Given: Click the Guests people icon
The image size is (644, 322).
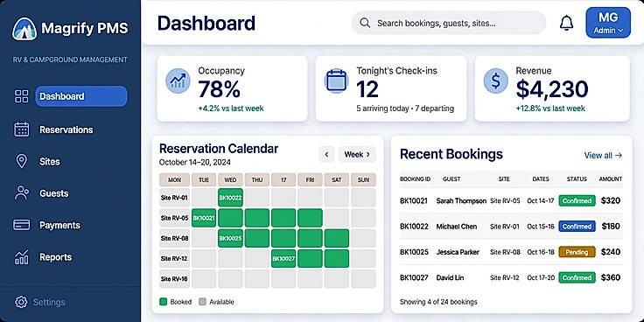Looking at the screenshot, I should coord(21,192).
